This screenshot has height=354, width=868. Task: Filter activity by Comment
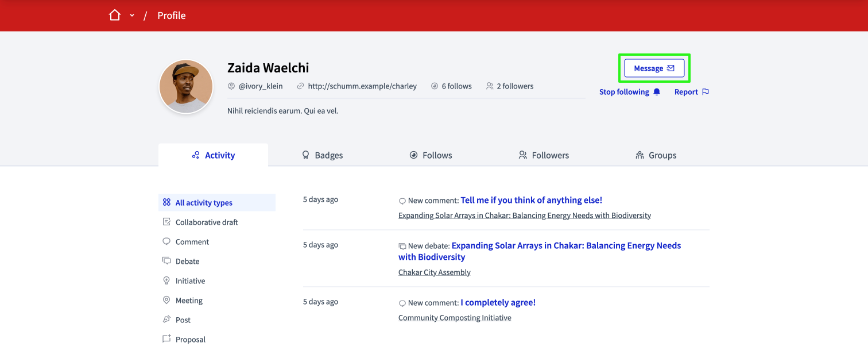pyautogui.click(x=192, y=242)
